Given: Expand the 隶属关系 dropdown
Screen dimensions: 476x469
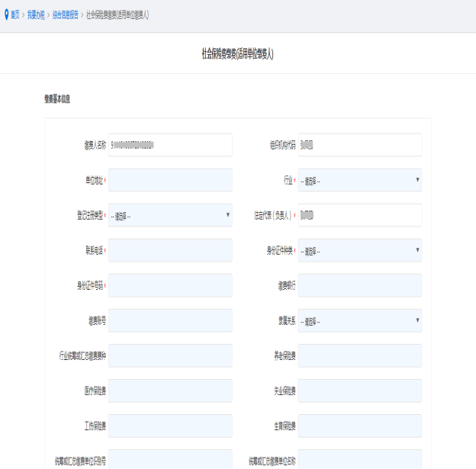Looking at the screenshot, I should click(x=359, y=320).
